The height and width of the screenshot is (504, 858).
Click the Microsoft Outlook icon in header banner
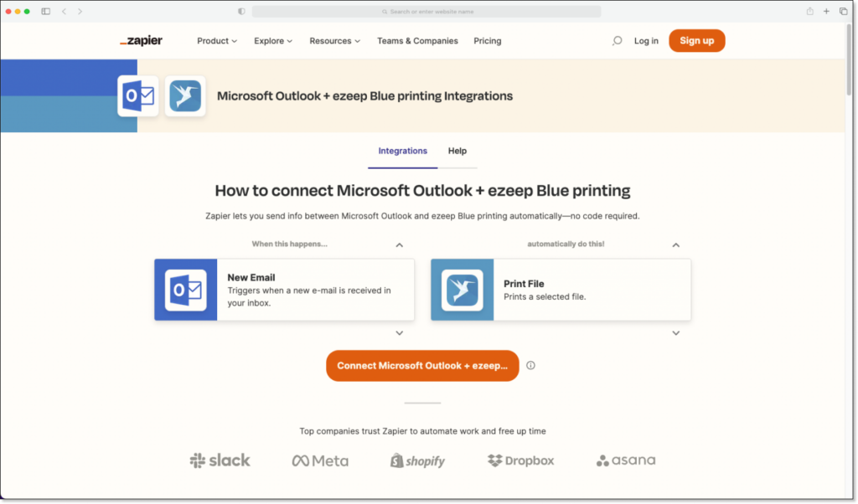click(x=138, y=96)
